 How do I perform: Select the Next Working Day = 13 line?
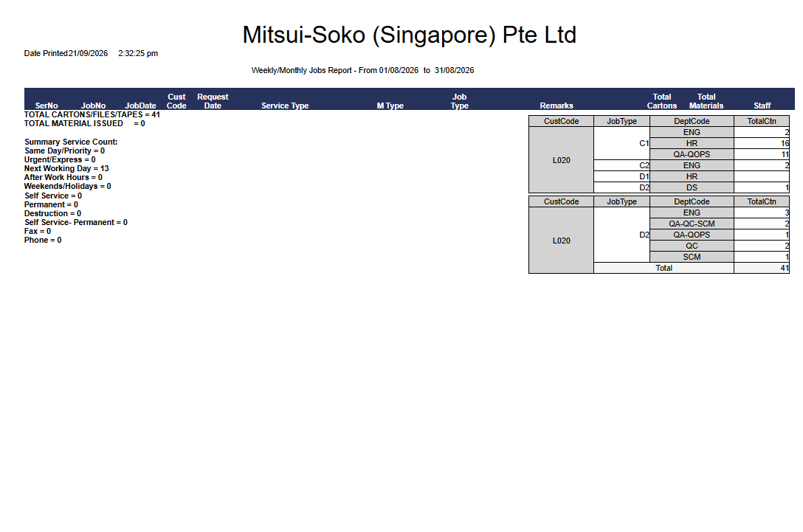tap(66, 168)
